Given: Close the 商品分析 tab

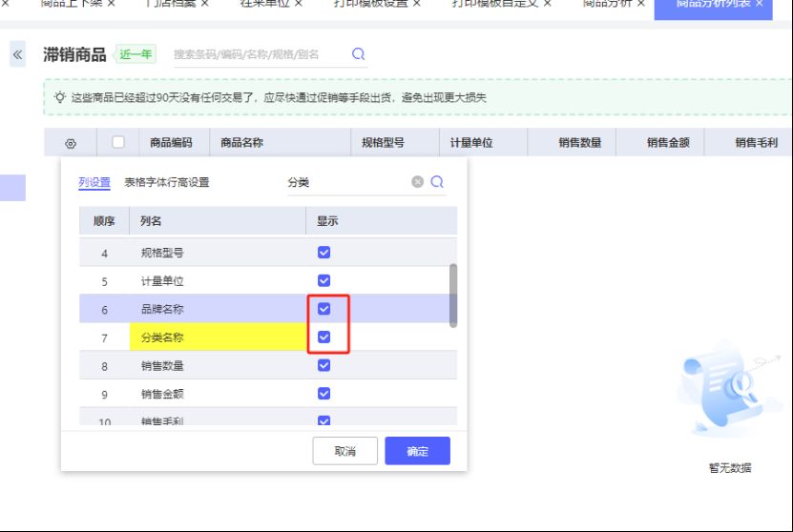Looking at the screenshot, I should point(640,4).
